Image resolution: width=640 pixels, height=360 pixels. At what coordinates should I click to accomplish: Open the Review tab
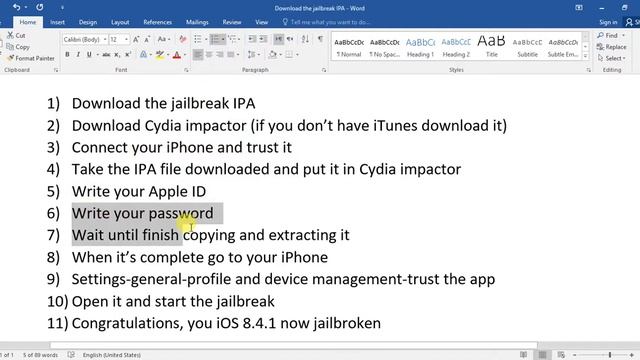click(232, 22)
